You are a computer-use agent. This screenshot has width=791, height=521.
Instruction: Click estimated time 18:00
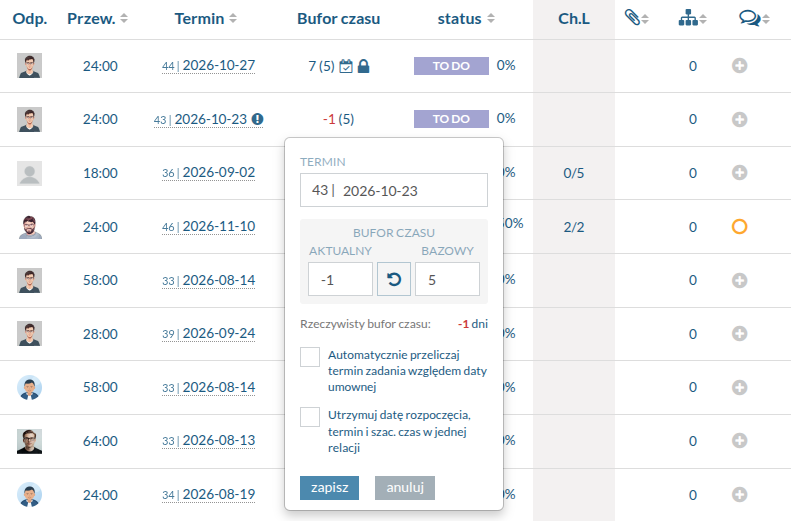tap(100, 173)
